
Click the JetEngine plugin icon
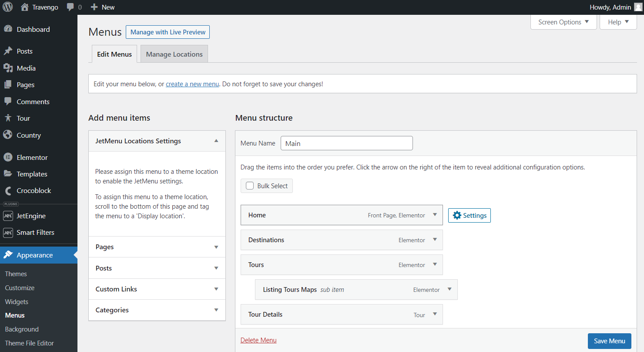(8, 216)
